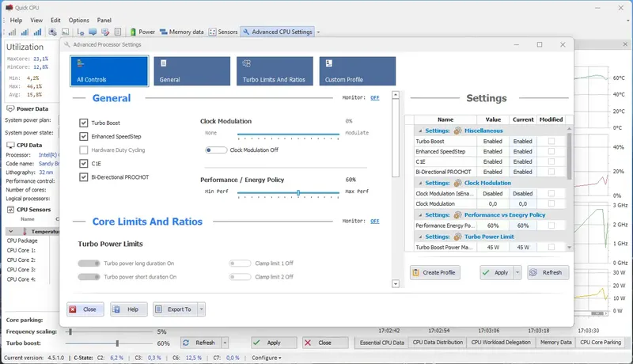Select the All Controls tile
This screenshot has height=364, width=633.
coord(109,71)
